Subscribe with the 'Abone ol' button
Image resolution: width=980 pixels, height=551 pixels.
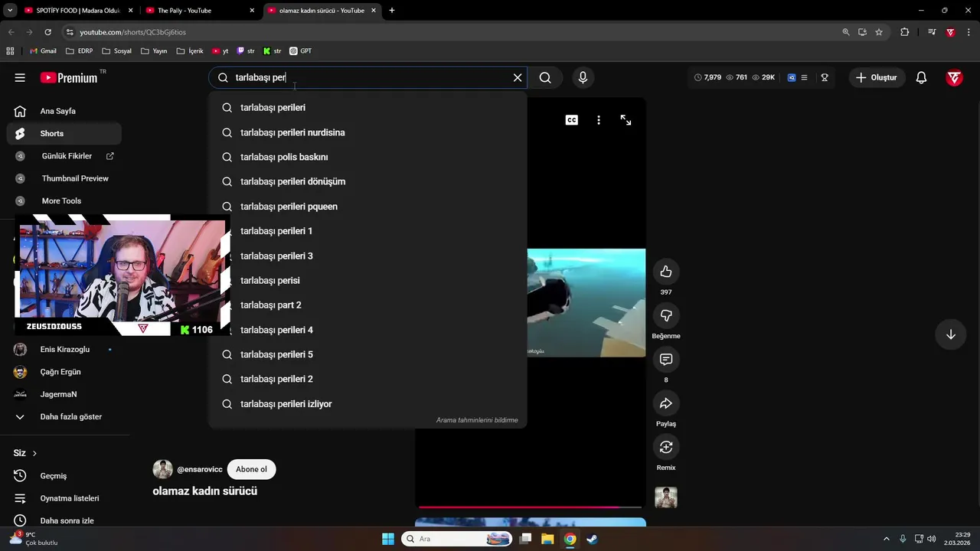click(251, 469)
